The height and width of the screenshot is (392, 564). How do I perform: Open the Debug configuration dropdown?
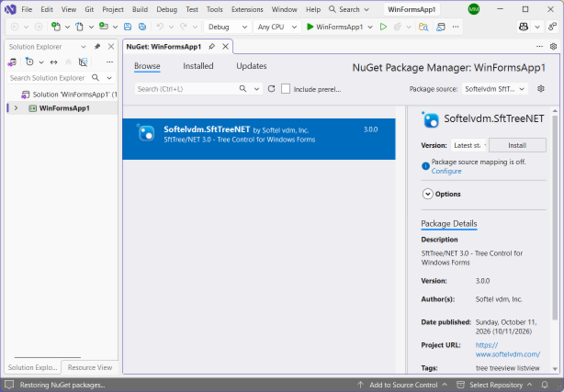(x=228, y=27)
